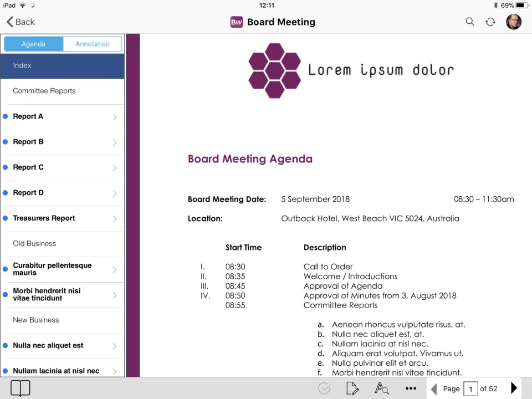Open the user profile avatar
This screenshot has height=399, width=532.
pyautogui.click(x=514, y=22)
